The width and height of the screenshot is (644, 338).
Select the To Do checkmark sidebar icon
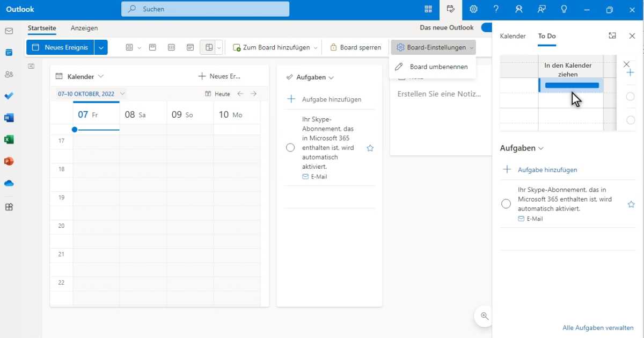[9, 96]
